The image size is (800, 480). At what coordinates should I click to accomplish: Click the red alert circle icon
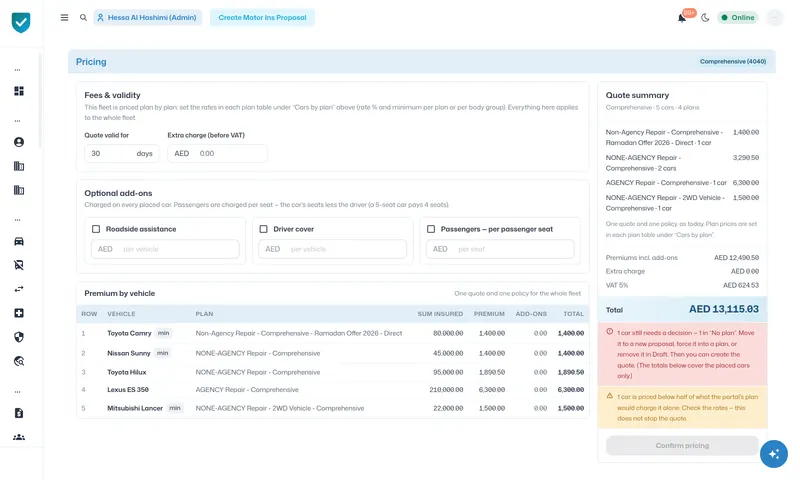click(x=610, y=332)
